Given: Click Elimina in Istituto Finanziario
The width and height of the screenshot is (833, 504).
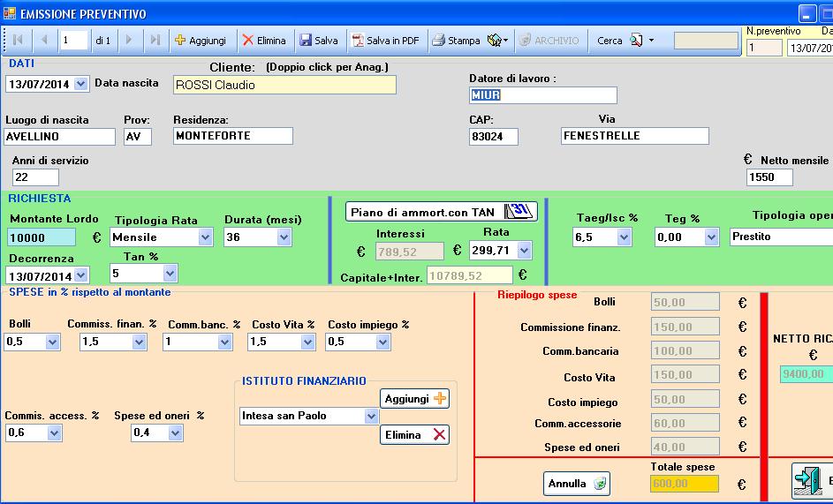Looking at the screenshot, I should [414, 434].
